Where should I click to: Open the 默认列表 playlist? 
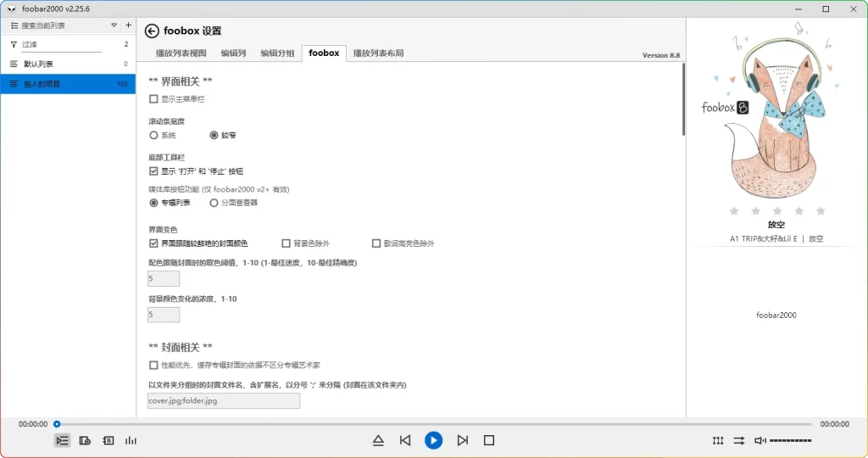tap(68, 64)
